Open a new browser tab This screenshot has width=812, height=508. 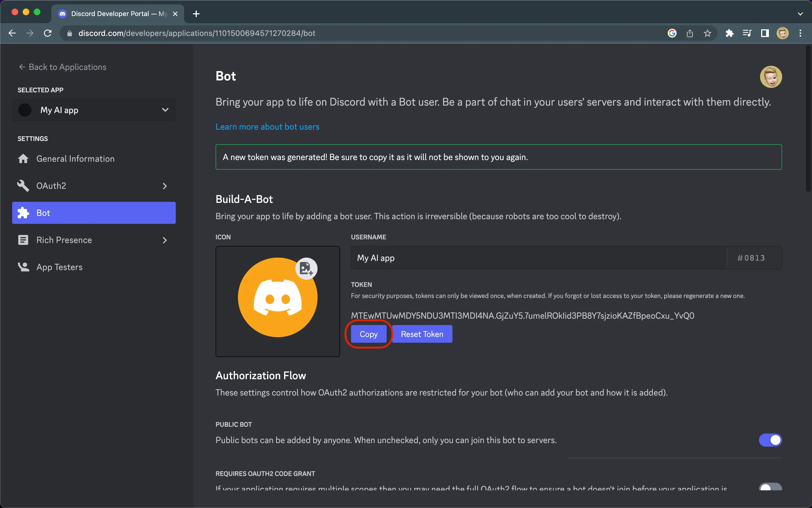click(x=196, y=14)
